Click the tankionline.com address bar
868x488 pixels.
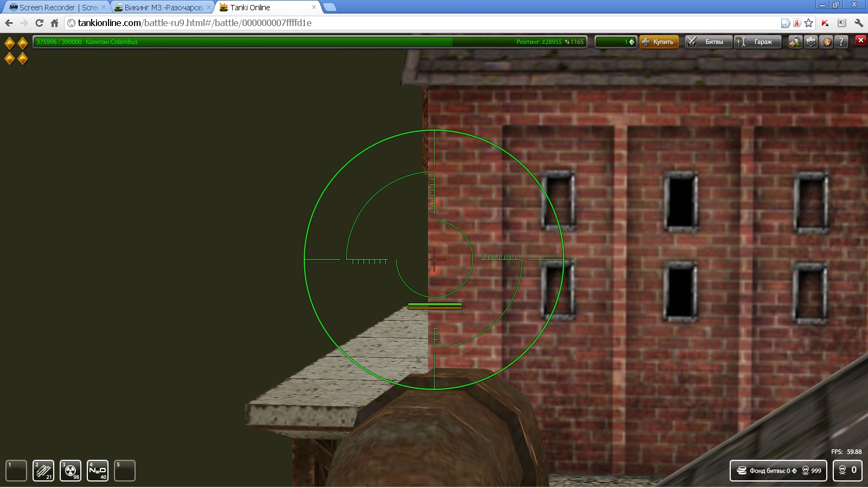tap(423, 23)
